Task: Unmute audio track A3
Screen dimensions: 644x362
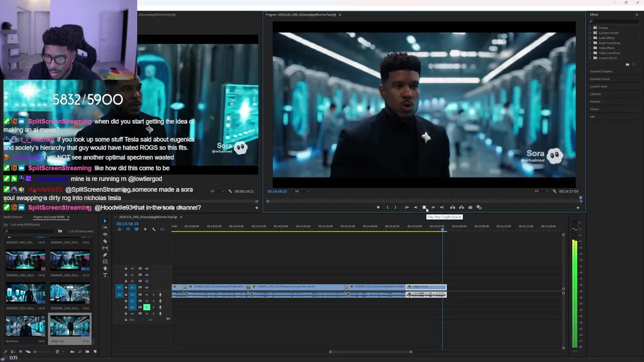Action: point(147,307)
